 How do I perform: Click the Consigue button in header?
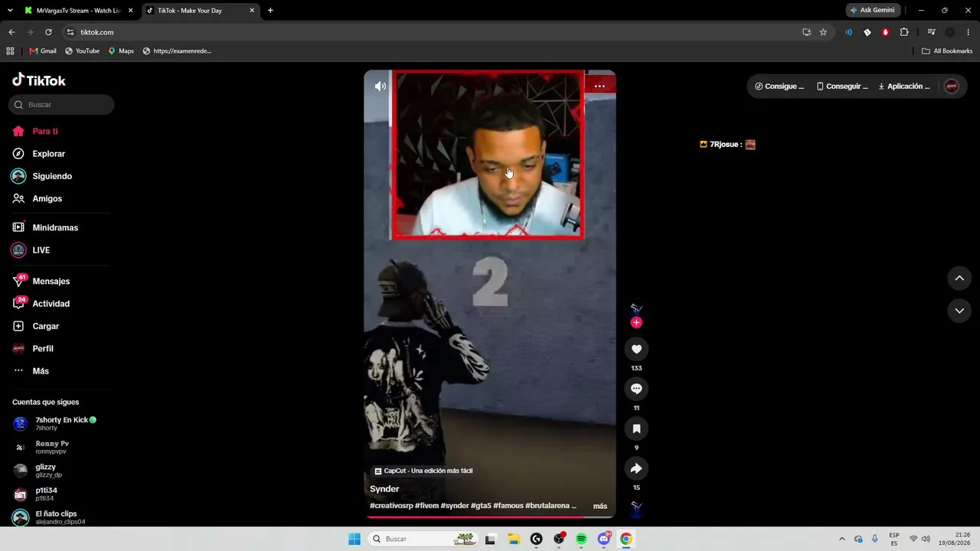(779, 86)
